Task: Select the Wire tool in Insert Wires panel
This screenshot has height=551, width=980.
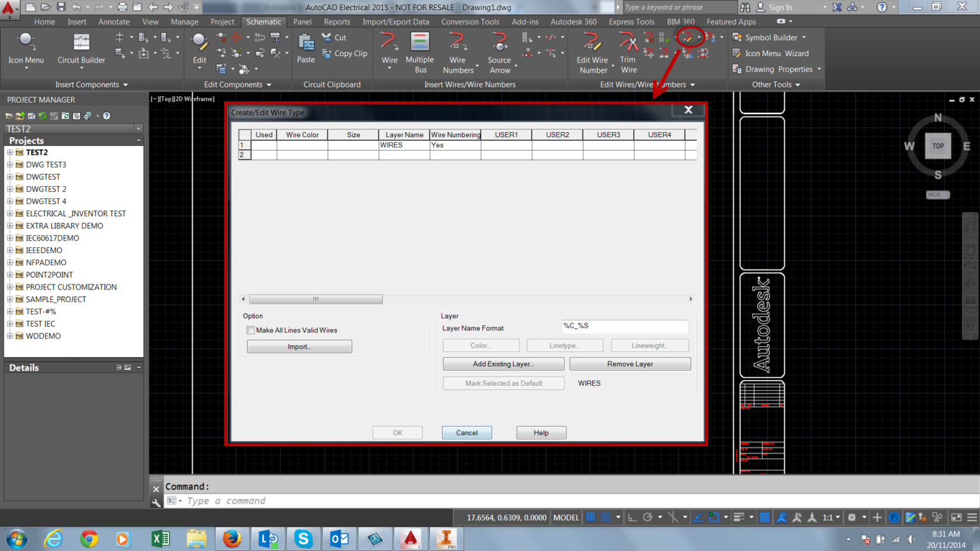Action: pyautogui.click(x=389, y=51)
